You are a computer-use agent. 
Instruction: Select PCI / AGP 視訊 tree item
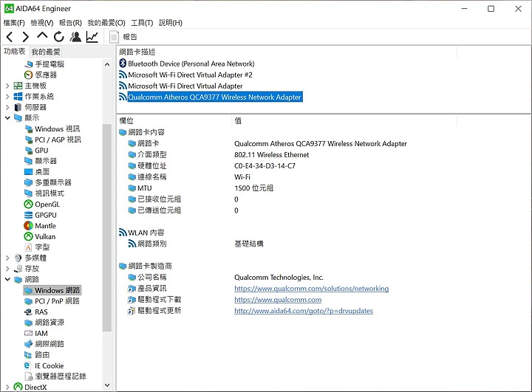pyautogui.click(x=53, y=140)
